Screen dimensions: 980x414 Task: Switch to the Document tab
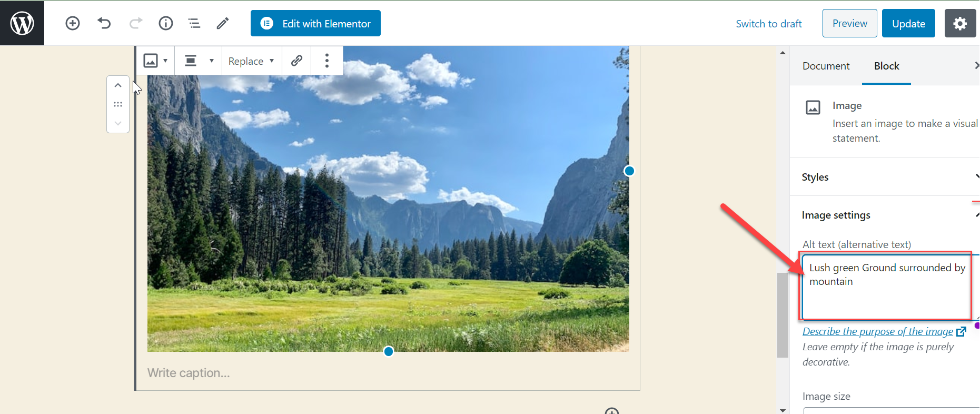(x=826, y=66)
